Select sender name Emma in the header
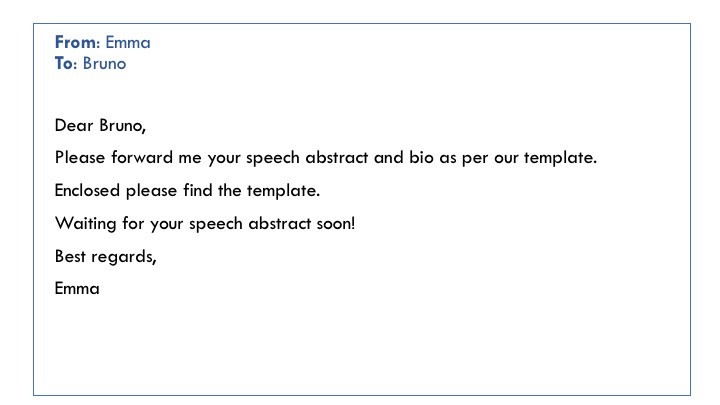The height and width of the screenshot is (405, 720). click(128, 42)
